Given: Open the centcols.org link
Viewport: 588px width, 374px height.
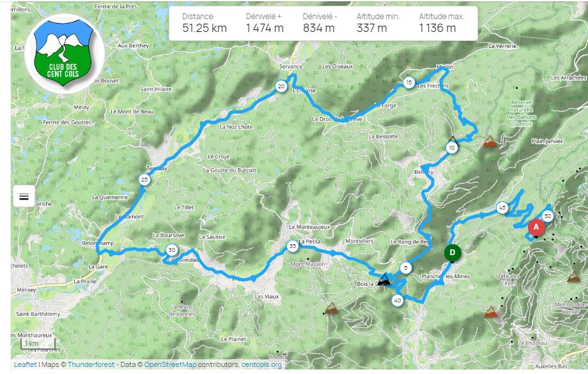Looking at the screenshot, I should [261, 364].
